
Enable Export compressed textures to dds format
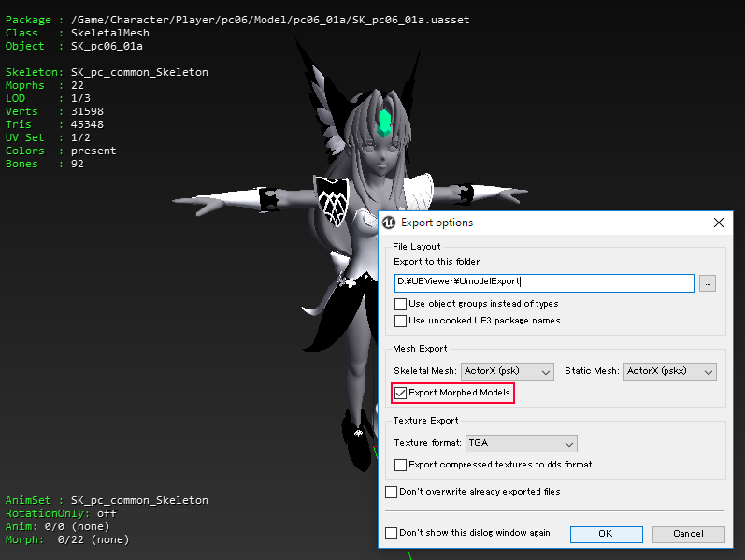click(x=400, y=465)
